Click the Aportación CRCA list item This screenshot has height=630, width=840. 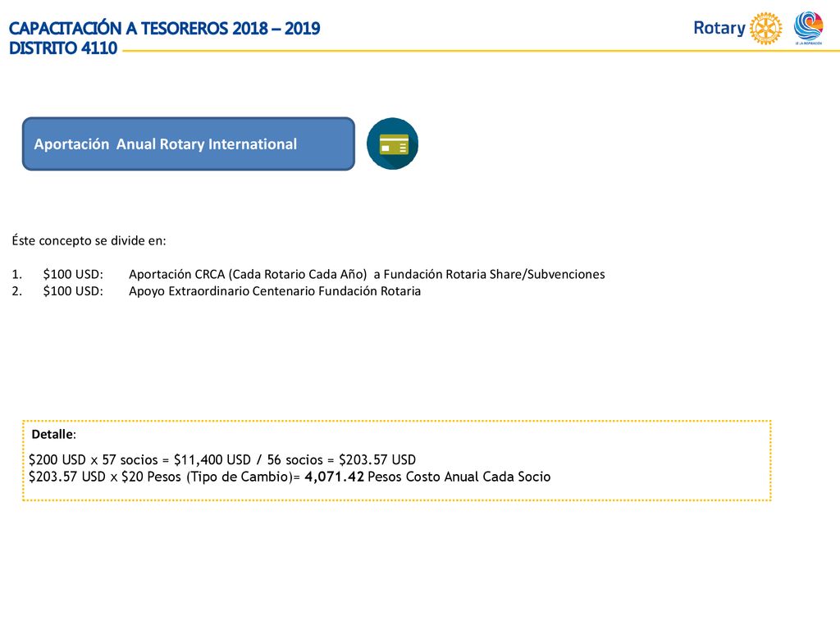[367, 274]
